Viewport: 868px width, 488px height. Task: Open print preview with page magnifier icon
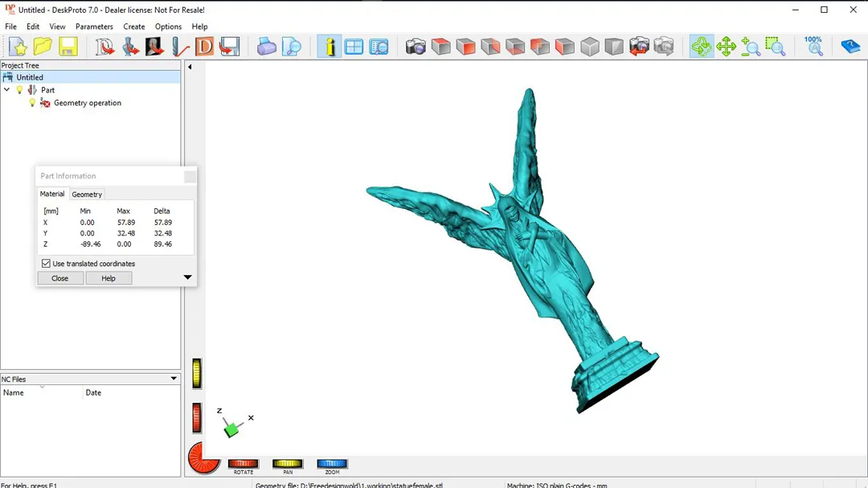[x=291, y=47]
